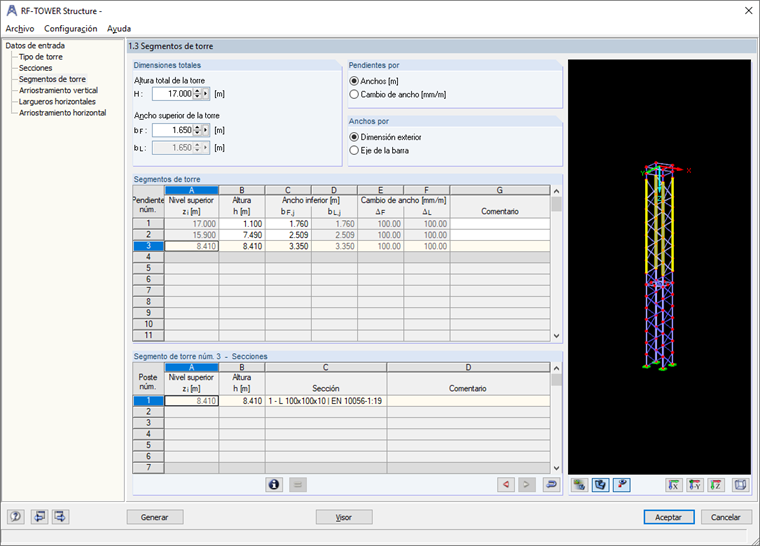The height and width of the screenshot is (546, 760).
Task: Select row header 1 in the sections table
Action: click(x=148, y=401)
